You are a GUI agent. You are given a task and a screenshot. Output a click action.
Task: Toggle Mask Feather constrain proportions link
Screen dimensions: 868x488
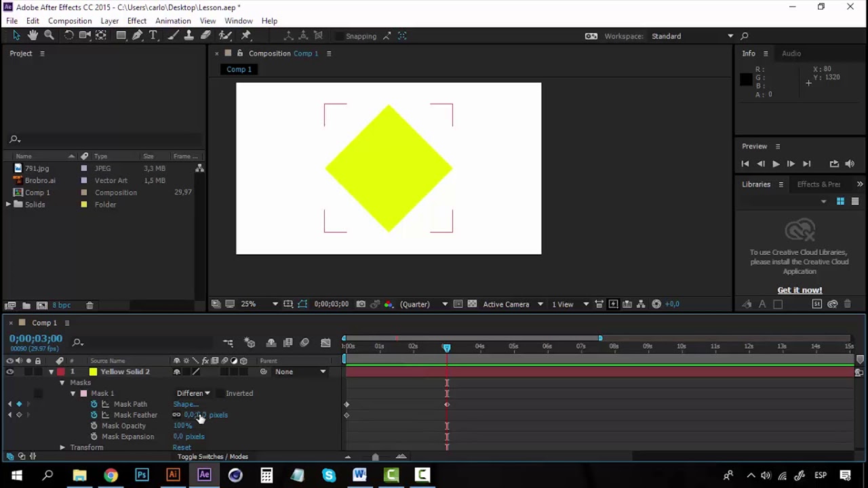(176, 415)
